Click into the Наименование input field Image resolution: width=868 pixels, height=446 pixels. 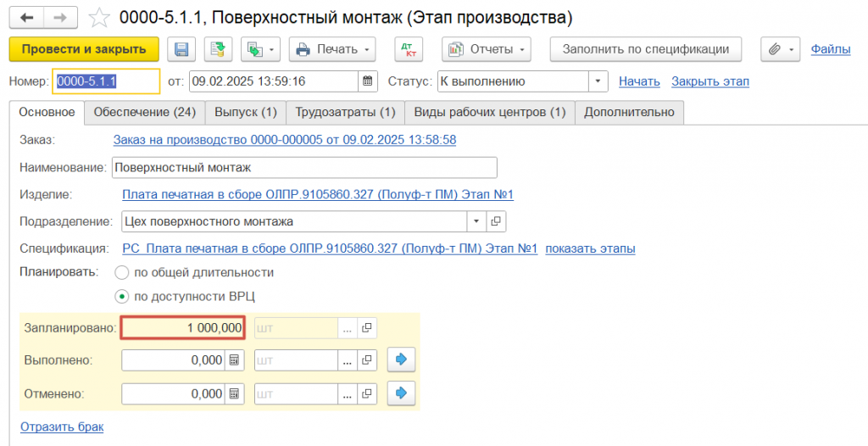[304, 167]
